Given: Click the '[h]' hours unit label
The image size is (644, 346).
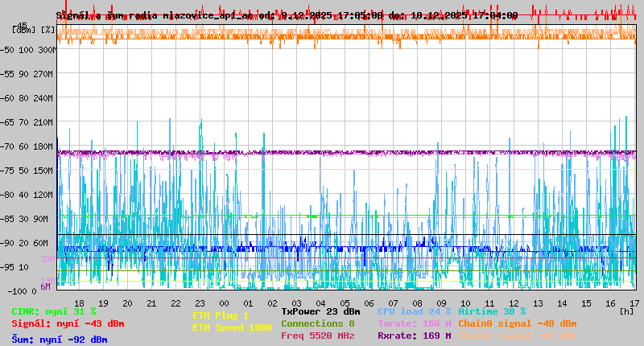Looking at the screenshot, I should tap(627, 311).
